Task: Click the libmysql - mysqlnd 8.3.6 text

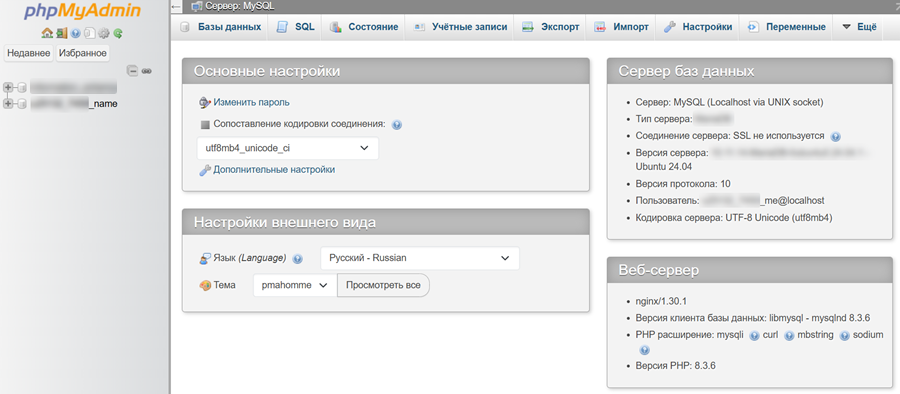Action: (x=819, y=318)
